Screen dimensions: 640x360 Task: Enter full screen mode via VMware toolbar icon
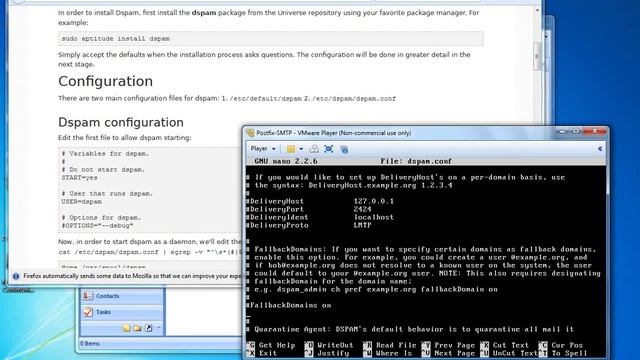329,149
